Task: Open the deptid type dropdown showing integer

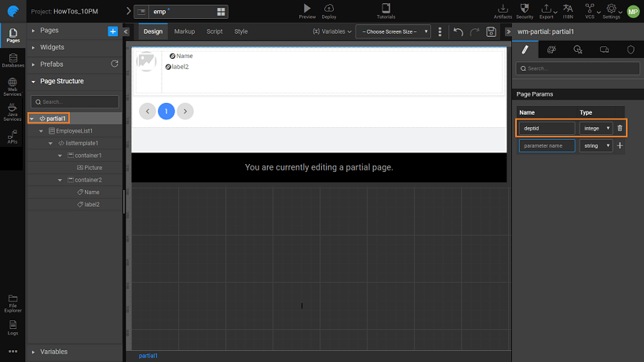Action: click(596, 128)
